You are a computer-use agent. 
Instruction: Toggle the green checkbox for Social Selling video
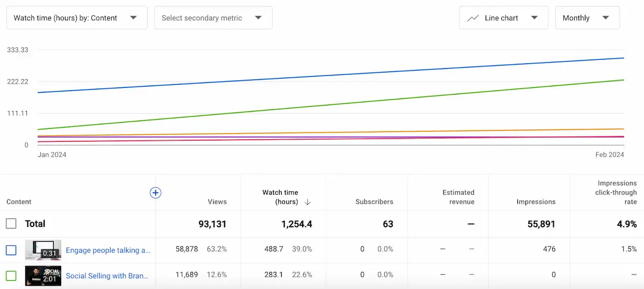[x=11, y=276]
